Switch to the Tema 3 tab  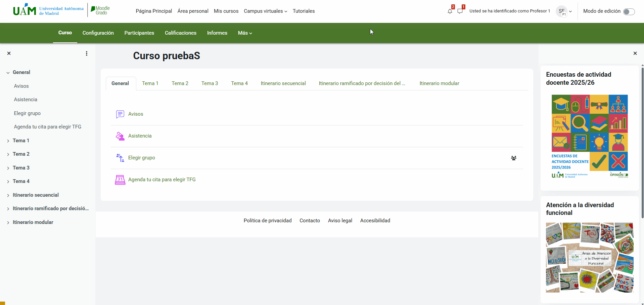click(210, 83)
